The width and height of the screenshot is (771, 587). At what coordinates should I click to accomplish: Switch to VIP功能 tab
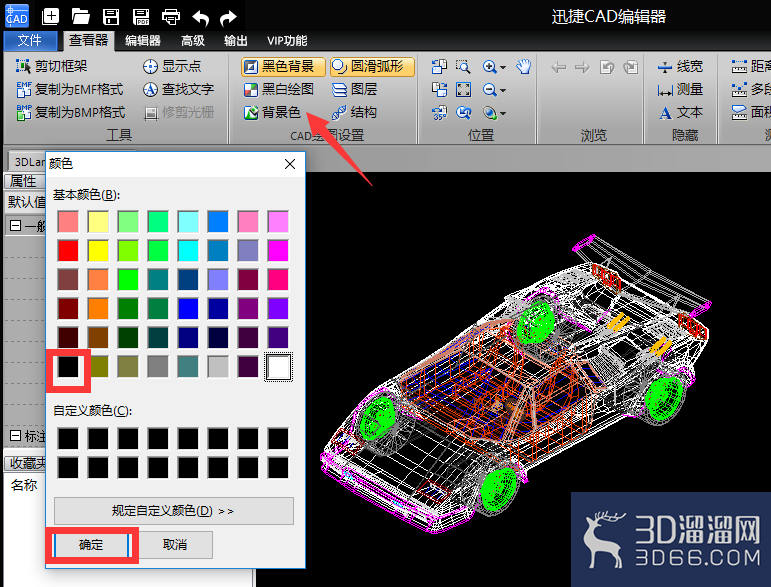287,40
